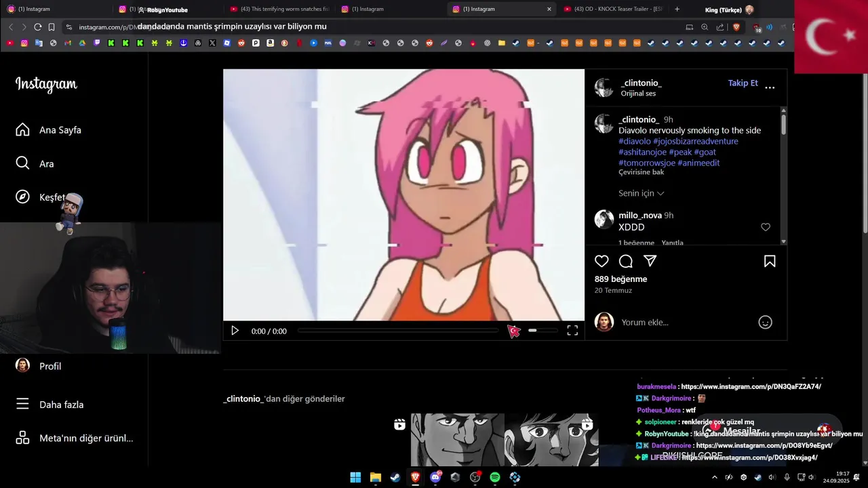The width and height of the screenshot is (868, 488).
Task: Click Takip Et follow button
Action: click(743, 83)
